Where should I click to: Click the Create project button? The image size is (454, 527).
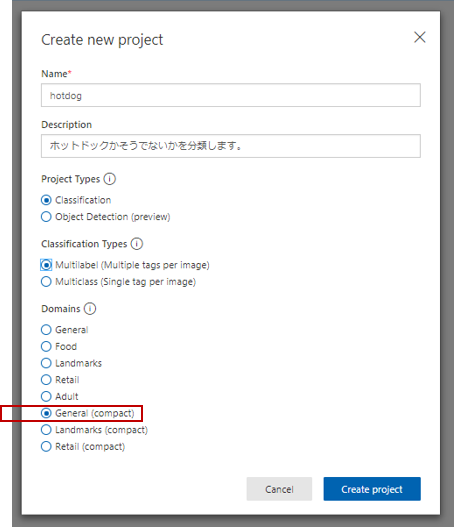click(x=372, y=489)
